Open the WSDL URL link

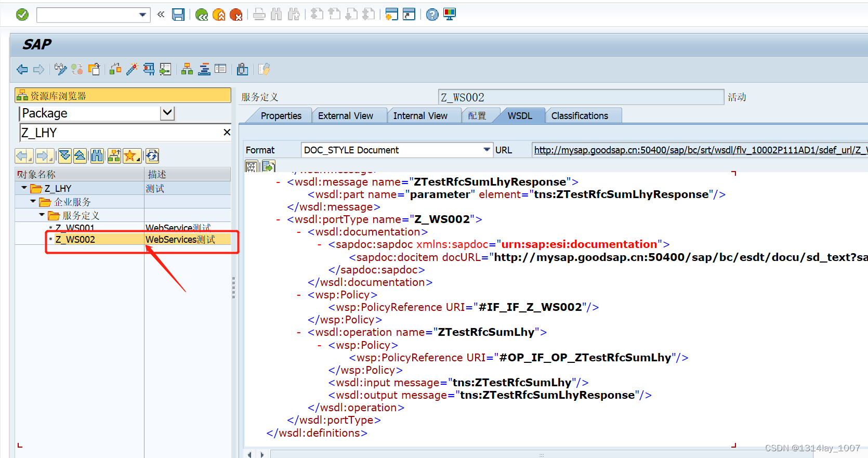[701, 150]
